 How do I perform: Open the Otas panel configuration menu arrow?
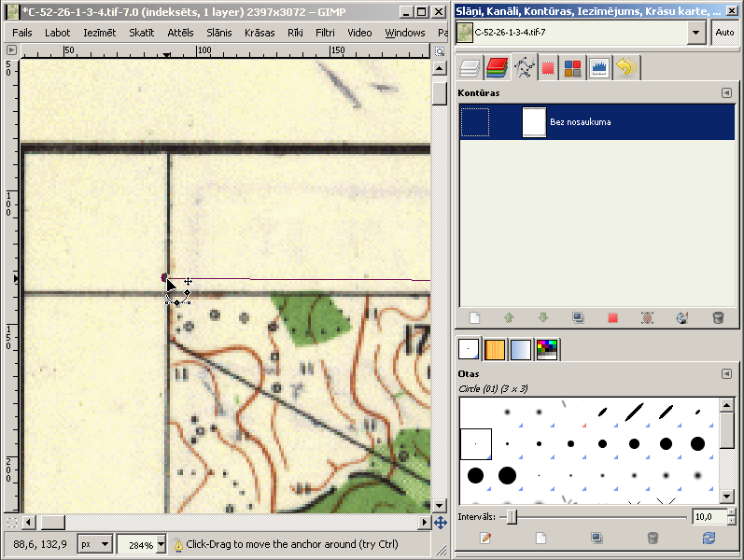click(x=726, y=373)
